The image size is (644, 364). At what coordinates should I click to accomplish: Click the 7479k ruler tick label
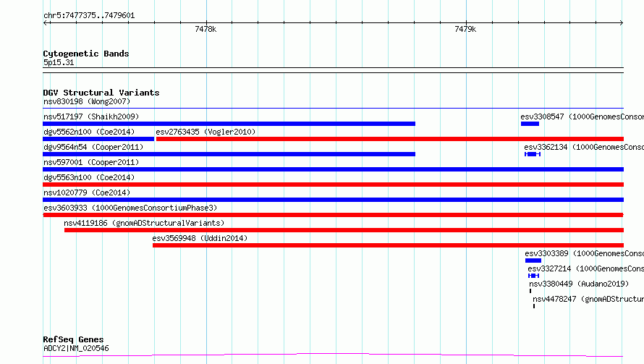tap(465, 29)
